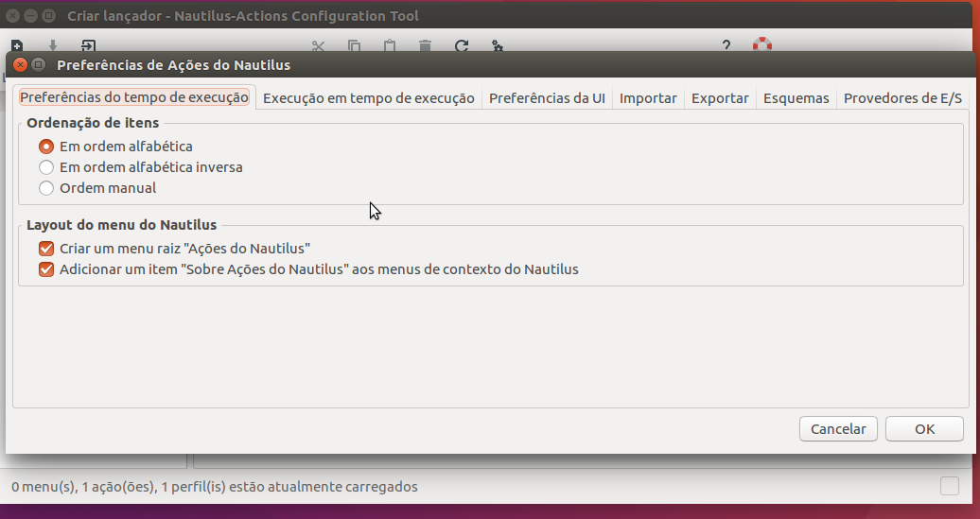Click the preferences gears icon in main toolbar
The image size is (980, 519).
[x=497, y=45]
